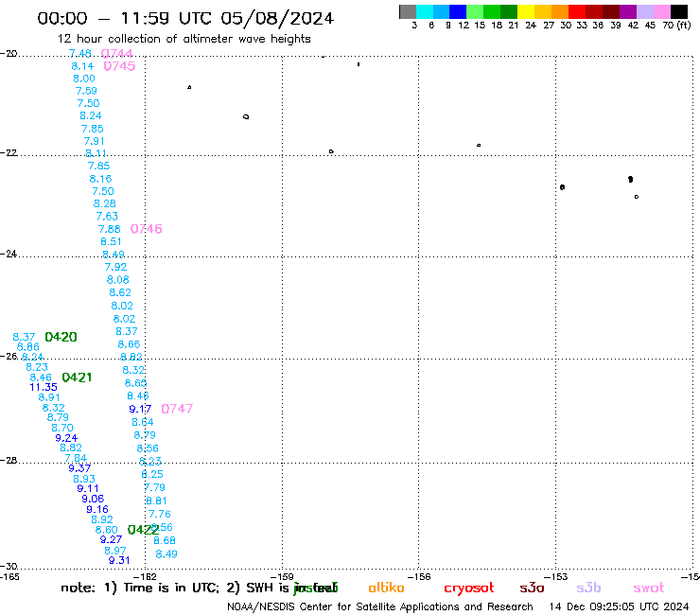Viewport: 700px width, 615px height.
Task: Click the wave height value 8.51
Action: pos(112,241)
